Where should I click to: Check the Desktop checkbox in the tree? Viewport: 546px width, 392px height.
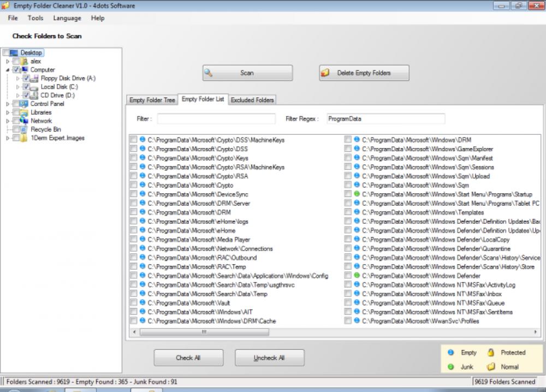tap(4, 52)
